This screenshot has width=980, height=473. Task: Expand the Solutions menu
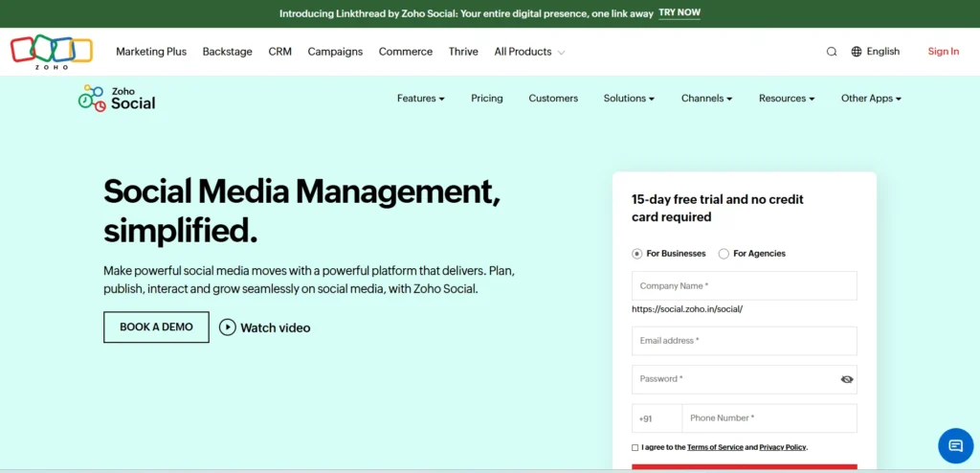tap(629, 99)
